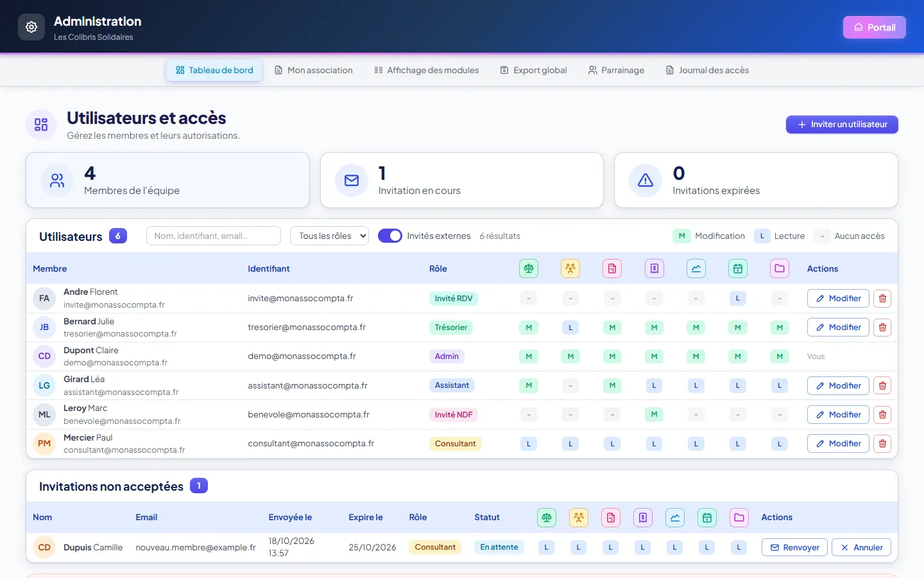Click the Administration gear icon
Viewport: 924px width, 578px height.
31,27
